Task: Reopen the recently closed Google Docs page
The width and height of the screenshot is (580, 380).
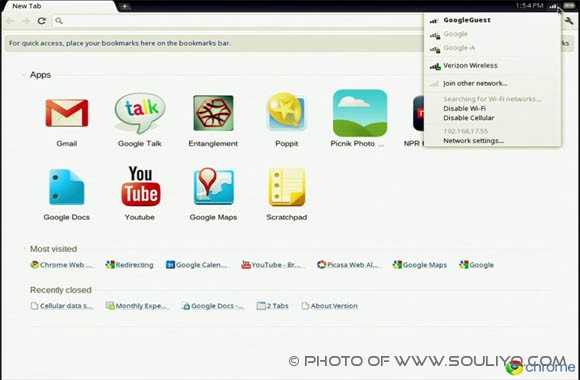Action: coord(213,306)
